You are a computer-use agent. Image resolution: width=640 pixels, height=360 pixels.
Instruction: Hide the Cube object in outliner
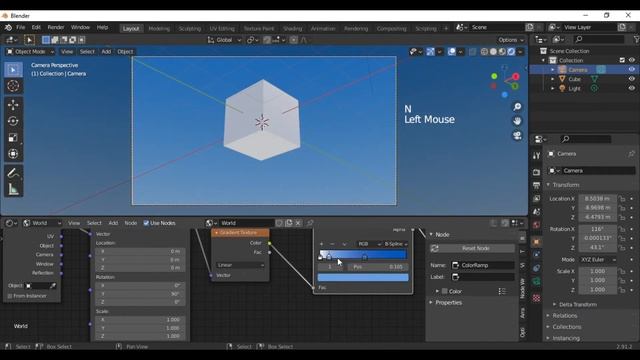pos(631,79)
